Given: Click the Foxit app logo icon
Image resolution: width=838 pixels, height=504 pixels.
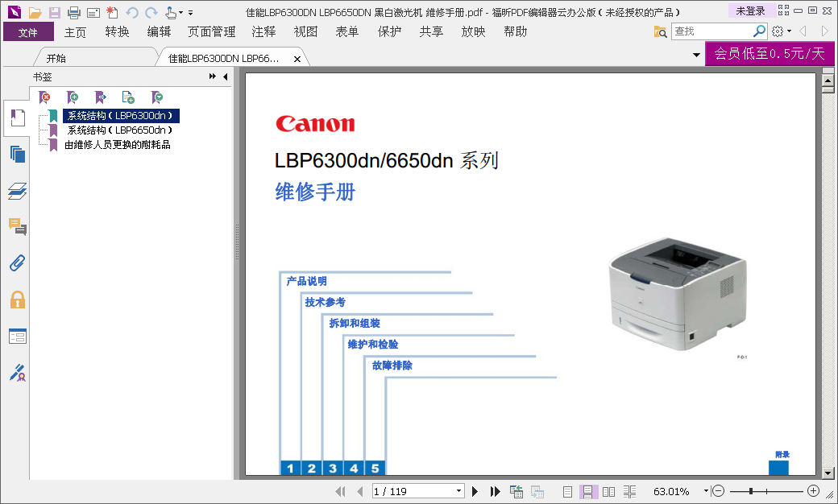Looking at the screenshot, I should (x=15, y=12).
